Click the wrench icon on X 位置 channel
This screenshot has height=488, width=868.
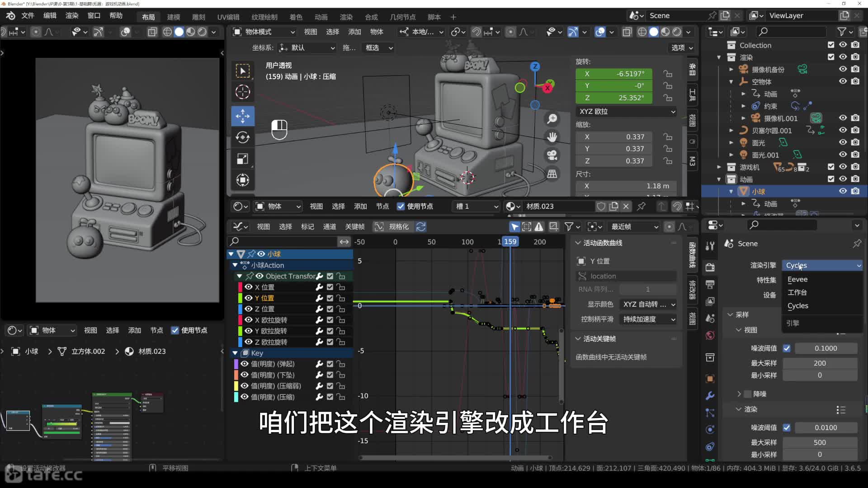point(319,287)
